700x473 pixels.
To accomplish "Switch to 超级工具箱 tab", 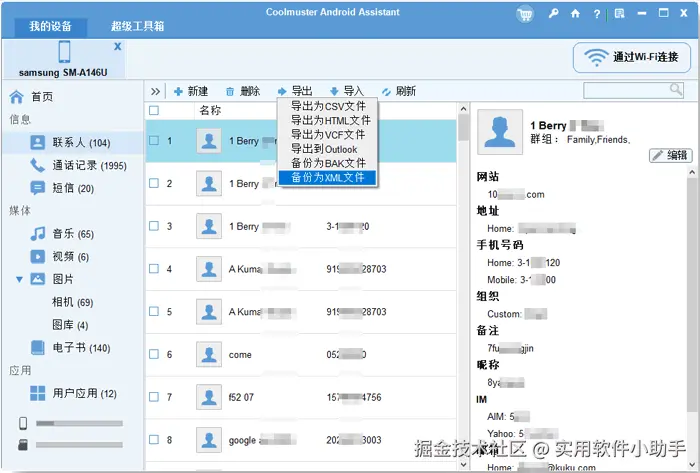I will pyautogui.click(x=138, y=26).
